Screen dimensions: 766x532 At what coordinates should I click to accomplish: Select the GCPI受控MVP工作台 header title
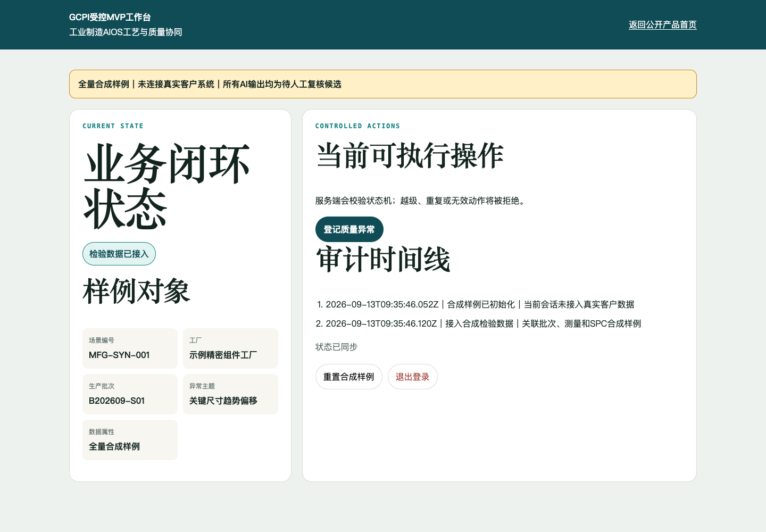click(x=110, y=17)
